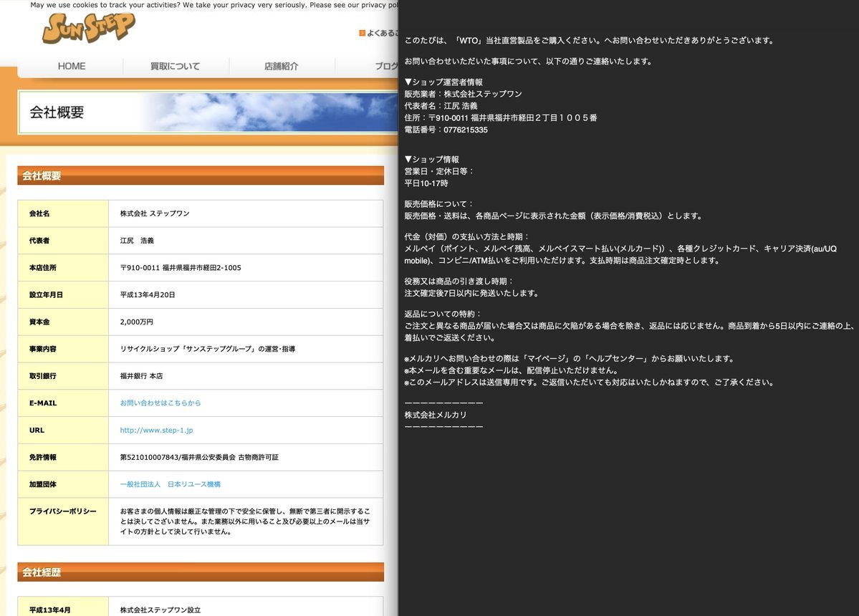859x616 pixels.
Task: Open the http://www.step-1.jp link
Action: click(156, 430)
